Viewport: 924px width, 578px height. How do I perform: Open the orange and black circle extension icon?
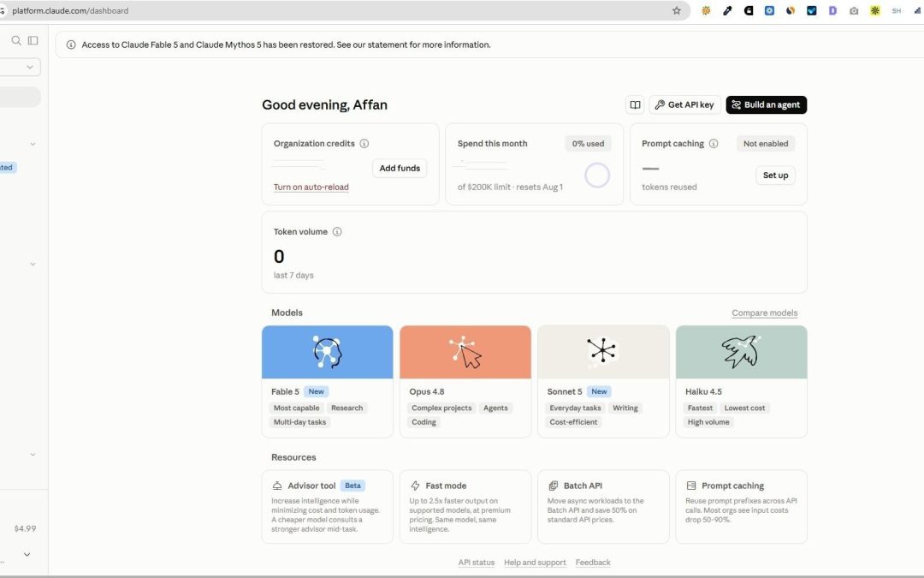pyautogui.click(x=791, y=10)
